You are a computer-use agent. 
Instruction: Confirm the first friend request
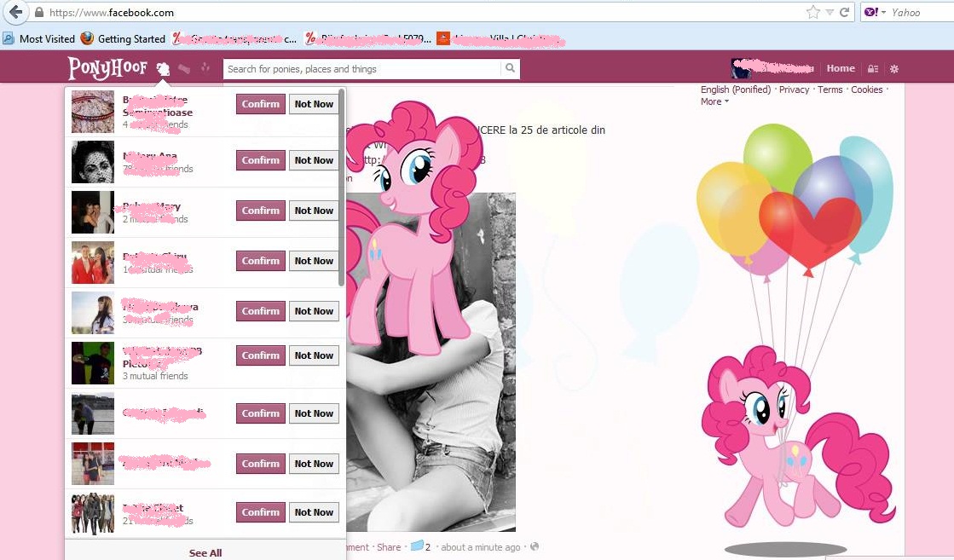pos(260,104)
